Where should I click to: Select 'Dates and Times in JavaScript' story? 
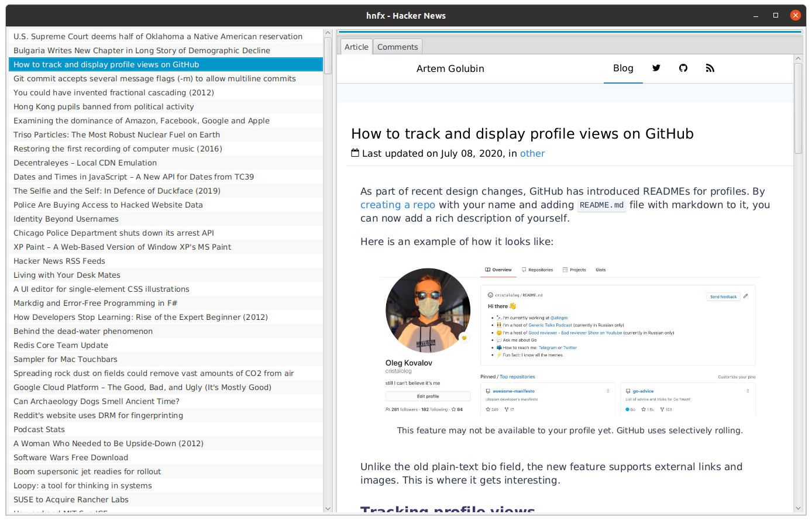point(166,177)
